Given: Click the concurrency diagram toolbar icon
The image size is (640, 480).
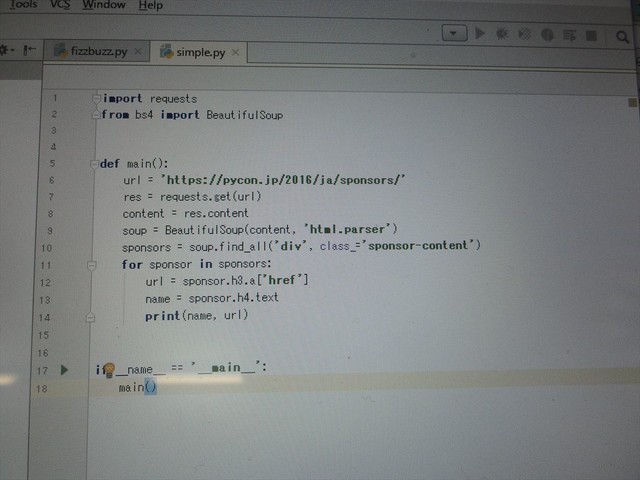Looking at the screenshot, I should 569,36.
